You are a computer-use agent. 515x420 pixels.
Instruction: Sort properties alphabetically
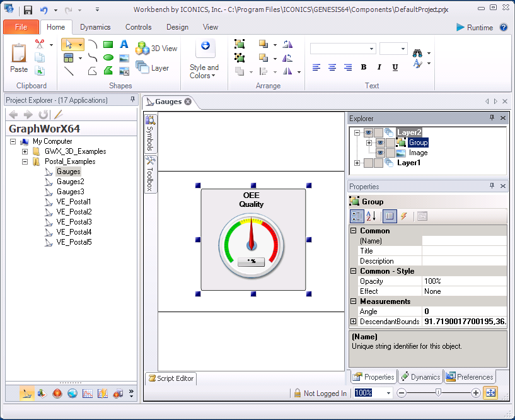(x=371, y=216)
